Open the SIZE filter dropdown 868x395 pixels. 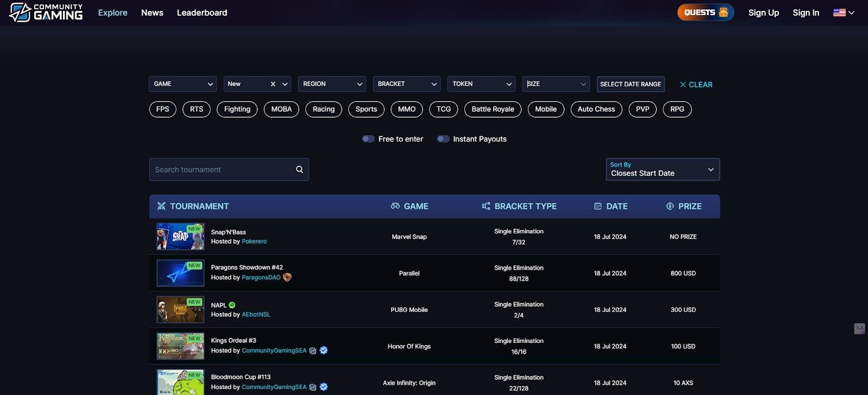(556, 84)
